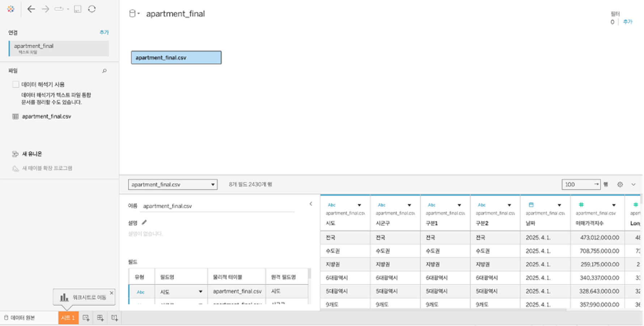Collapse the data grid with down chevron
644x326 pixels.
pos(634,184)
